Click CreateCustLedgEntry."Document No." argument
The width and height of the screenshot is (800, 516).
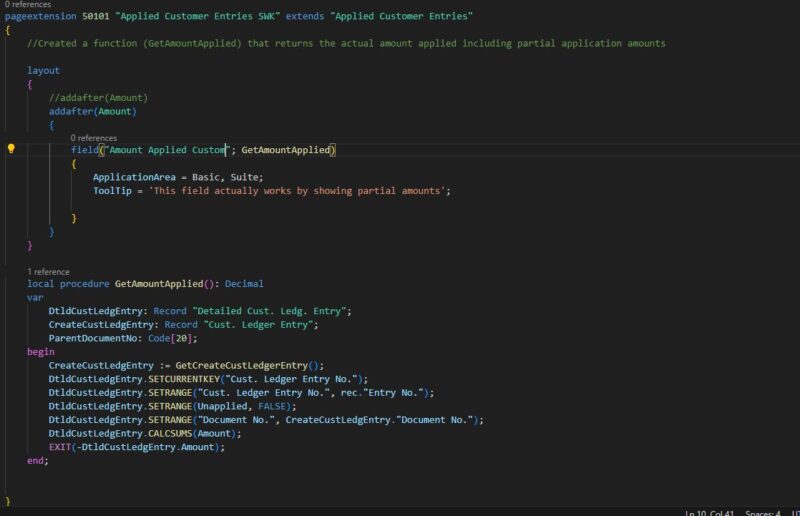(380, 420)
